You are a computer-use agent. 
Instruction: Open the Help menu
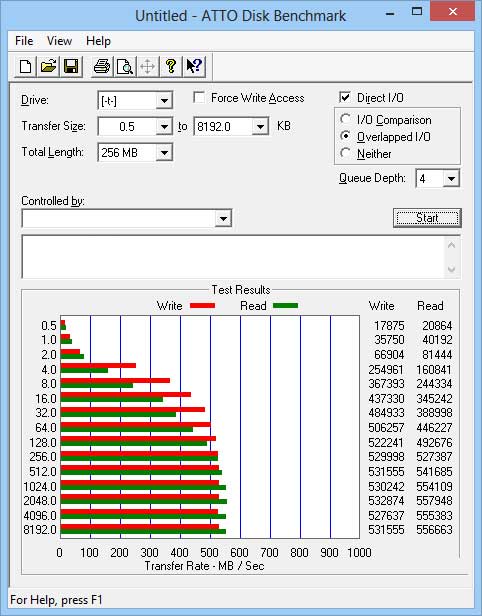coord(98,41)
